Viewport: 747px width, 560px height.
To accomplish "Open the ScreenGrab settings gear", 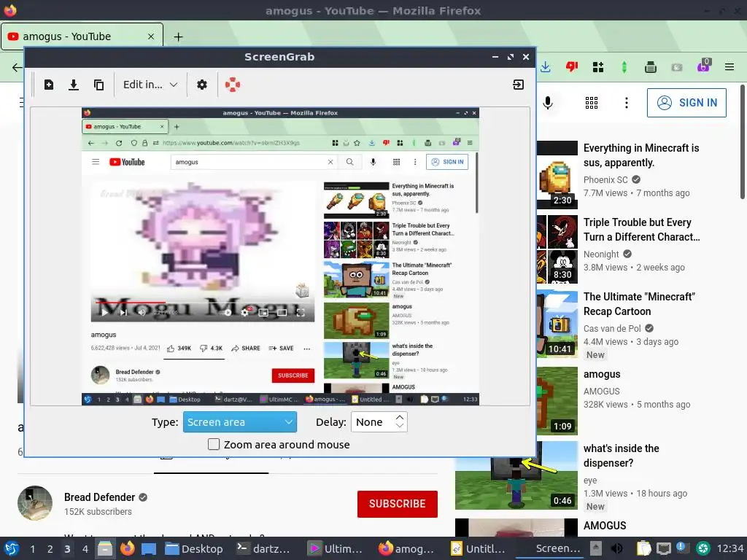I will click(202, 85).
